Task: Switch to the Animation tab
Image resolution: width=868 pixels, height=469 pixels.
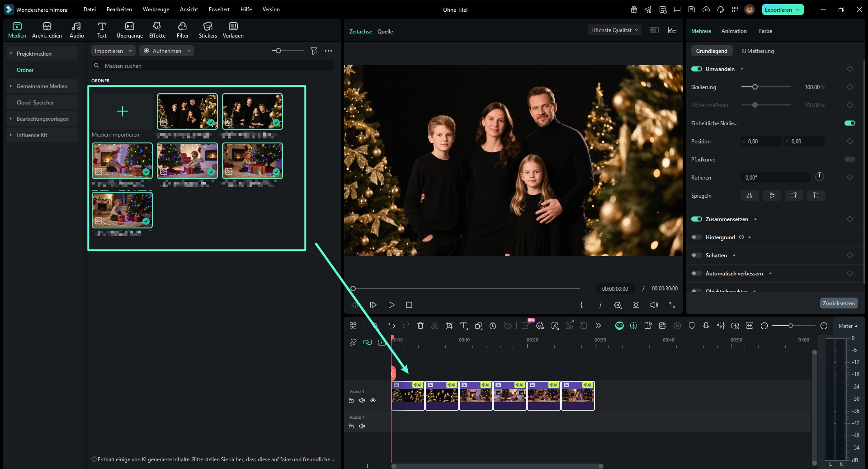Action: click(x=734, y=31)
